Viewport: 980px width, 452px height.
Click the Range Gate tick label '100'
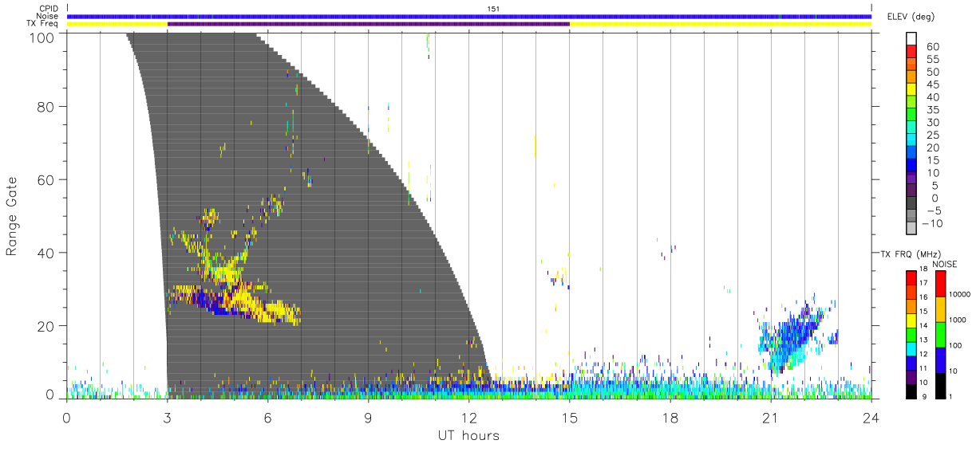[x=44, y=37]
